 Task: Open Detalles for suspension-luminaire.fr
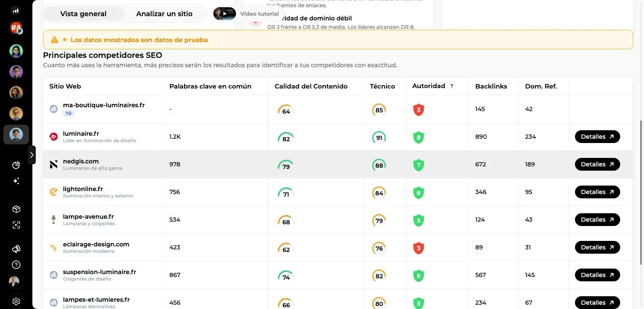pyautogui.click(x=597, y=275)
